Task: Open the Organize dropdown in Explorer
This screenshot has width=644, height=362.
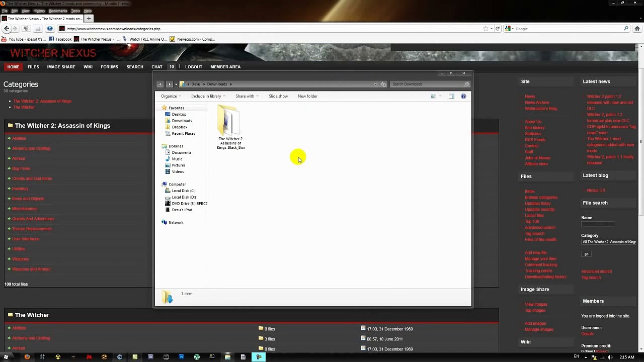Action: click(x=171, y=96)
